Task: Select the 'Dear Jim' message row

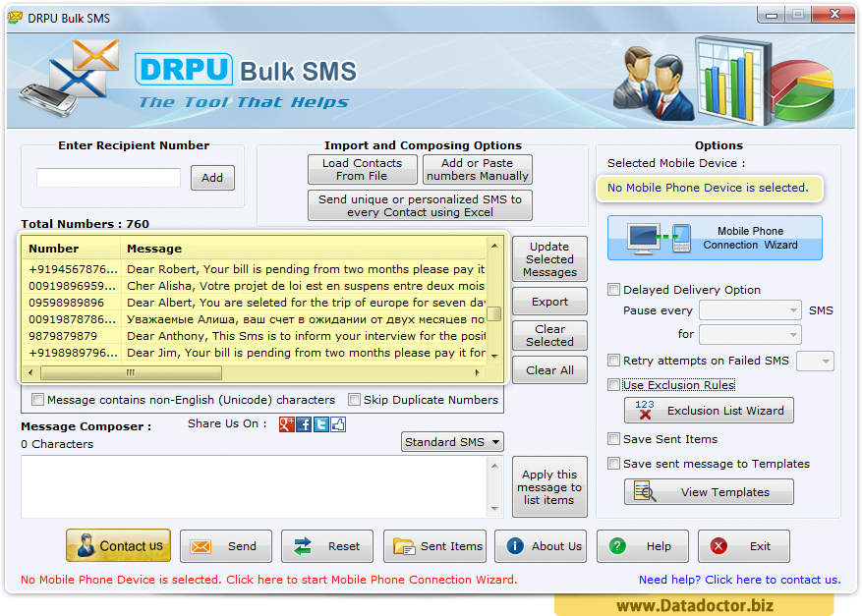Action: click(x=256, y=353)
